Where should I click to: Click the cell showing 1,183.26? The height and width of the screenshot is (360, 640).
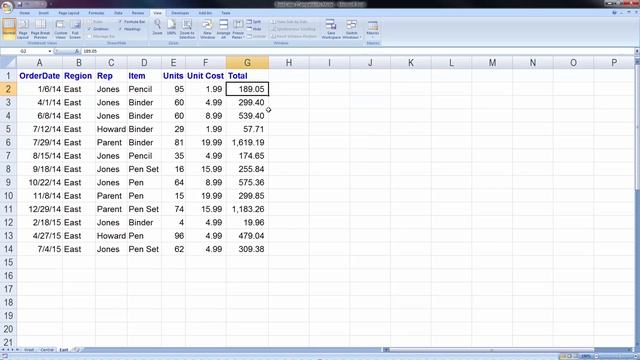[247, 209]
